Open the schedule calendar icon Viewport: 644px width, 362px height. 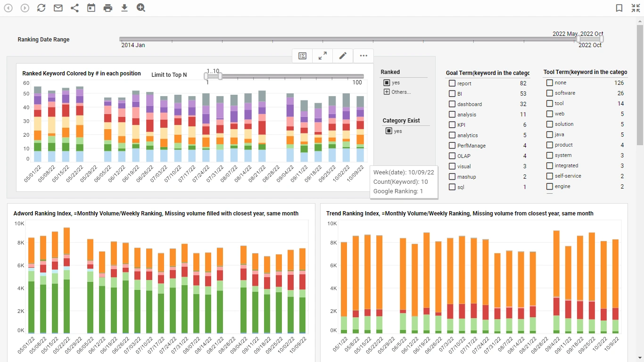(91, 8)
